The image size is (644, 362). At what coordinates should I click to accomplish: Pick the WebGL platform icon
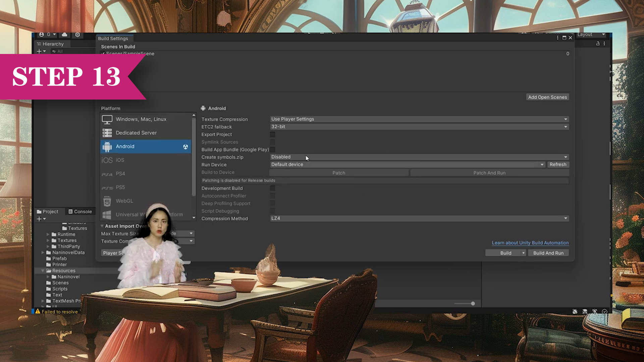click(107, 201)
